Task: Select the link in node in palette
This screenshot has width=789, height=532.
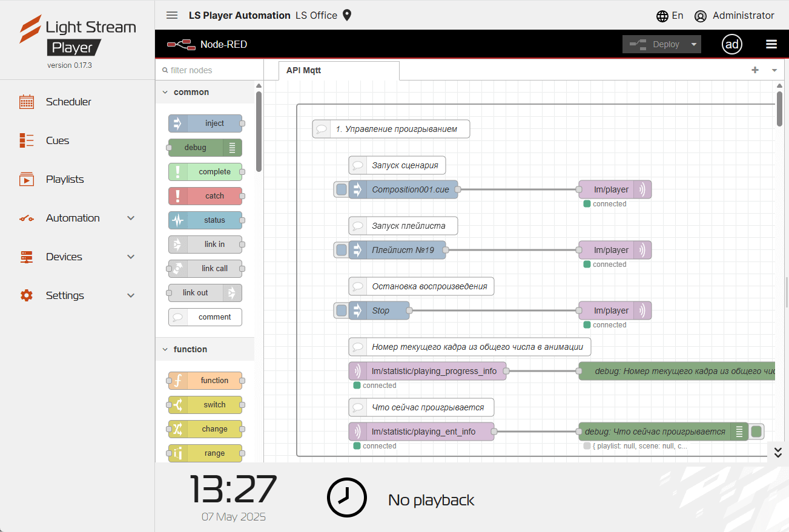Action: tap(205, 245)
